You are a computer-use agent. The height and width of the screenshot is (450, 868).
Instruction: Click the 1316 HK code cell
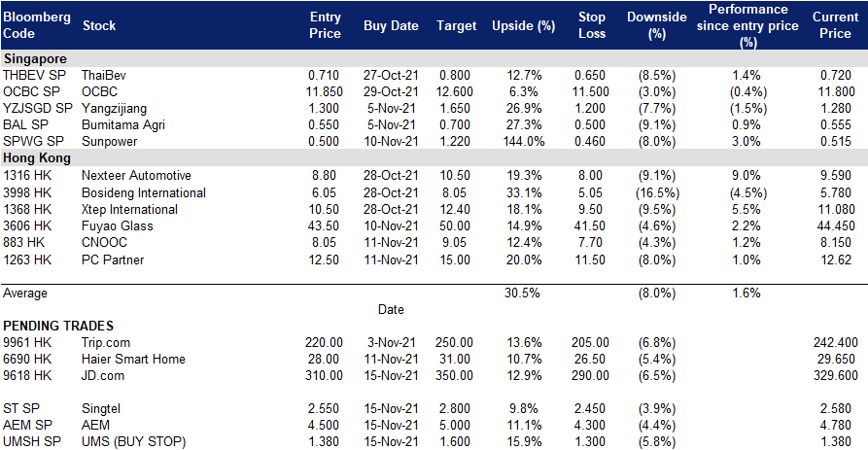pos(27,176)
